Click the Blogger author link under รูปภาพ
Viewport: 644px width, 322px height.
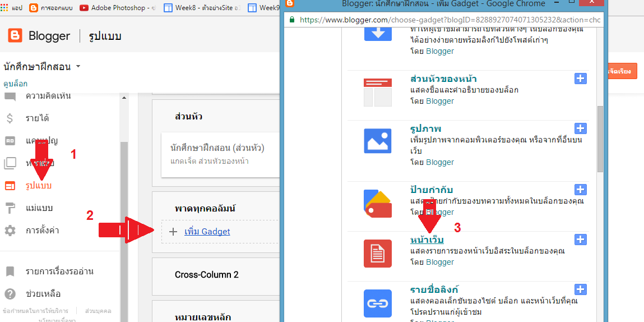point(440,162)
